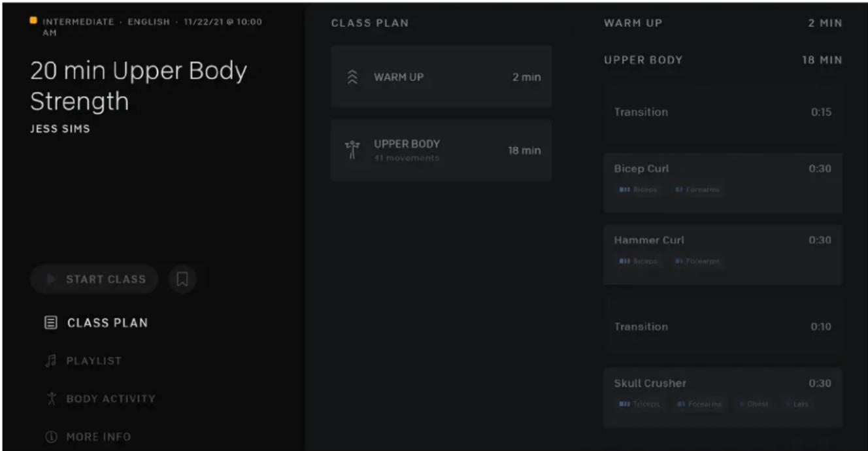
Task: Select the Warm Up 2 min card
Action: [x=441, y=76]
